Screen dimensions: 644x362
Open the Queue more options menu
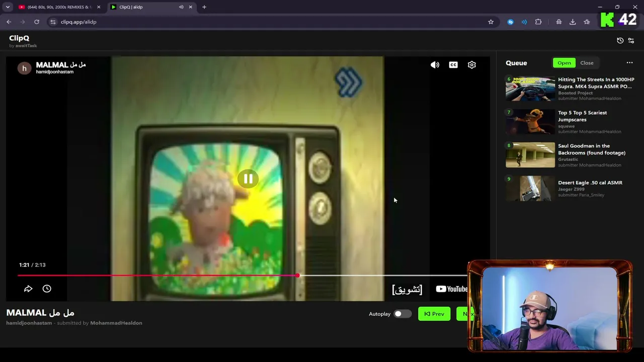click(629, 63)
